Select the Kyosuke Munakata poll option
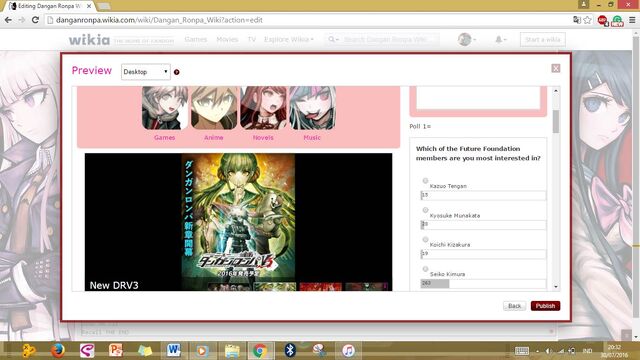 [x=425, y=210]
